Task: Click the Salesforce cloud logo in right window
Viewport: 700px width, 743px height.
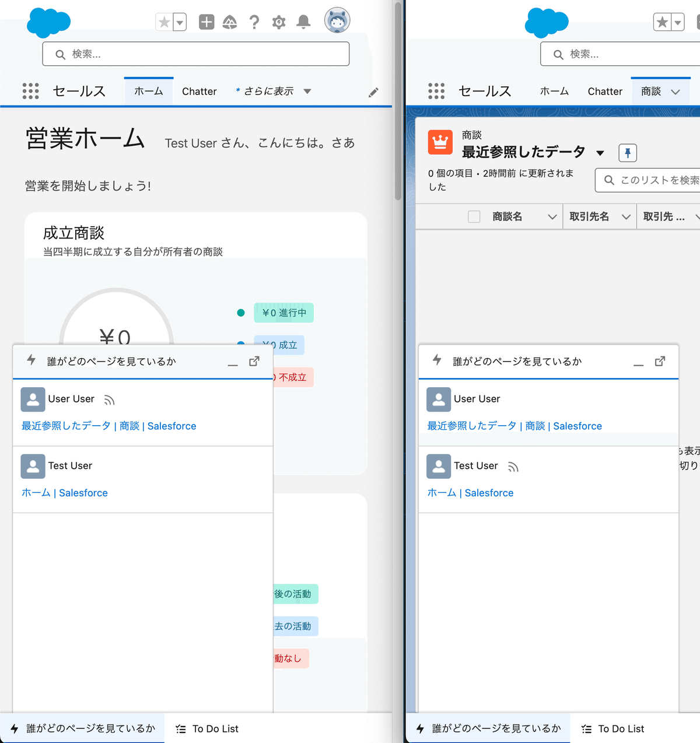Action: [x=547, y=23]
